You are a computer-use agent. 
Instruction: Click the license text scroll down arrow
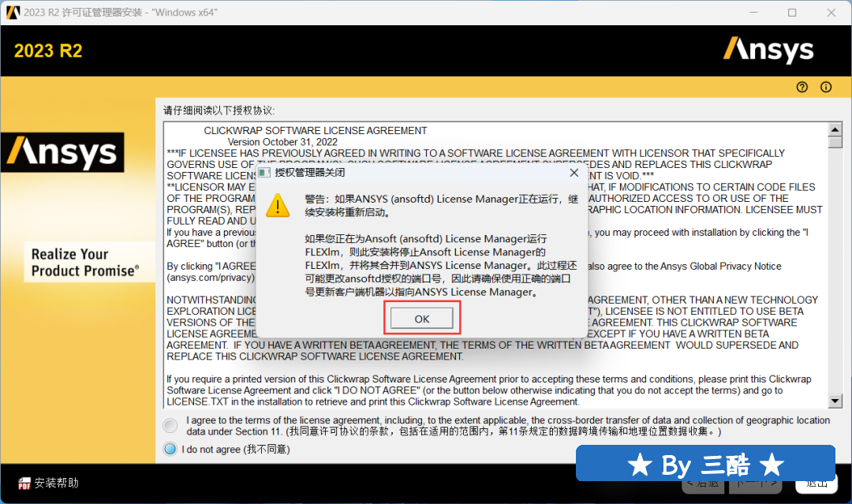pos(835,401)
